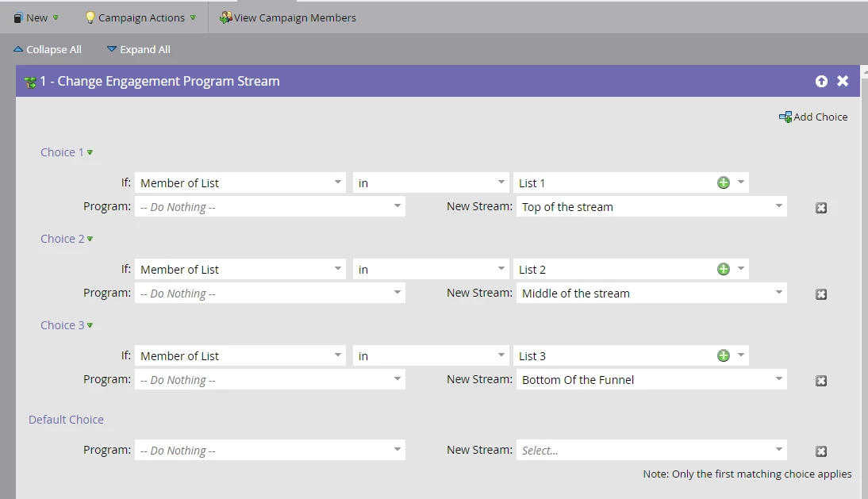Viewport: 868px width, 499px height.
Task: Click Expand All
Action: click(138, 49)
